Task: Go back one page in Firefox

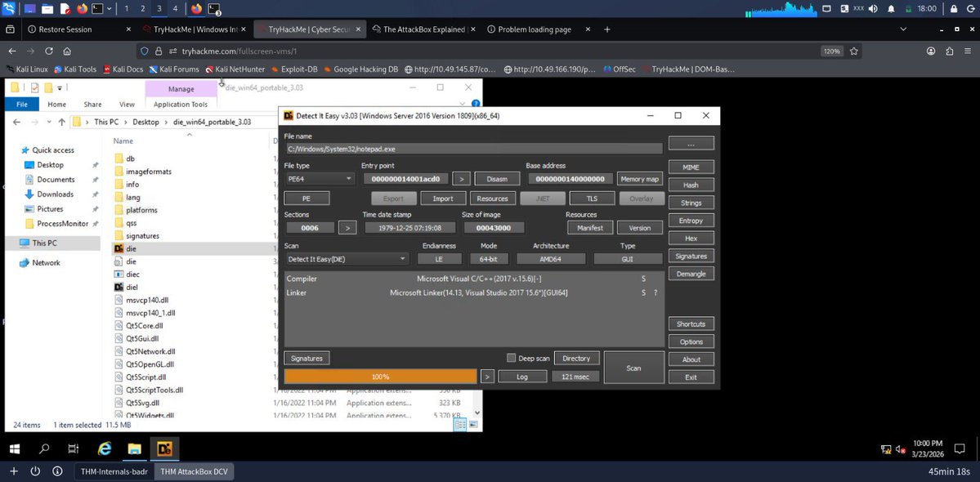Action: (x=12, y=51)
